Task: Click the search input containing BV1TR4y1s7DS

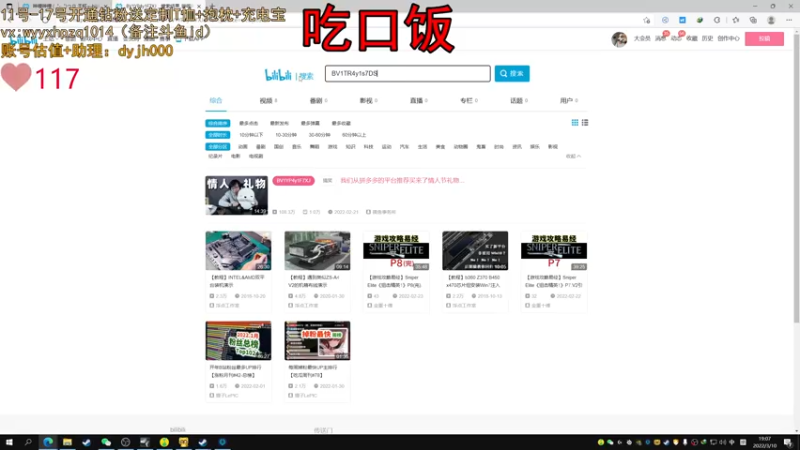Action: coord(408,73)
